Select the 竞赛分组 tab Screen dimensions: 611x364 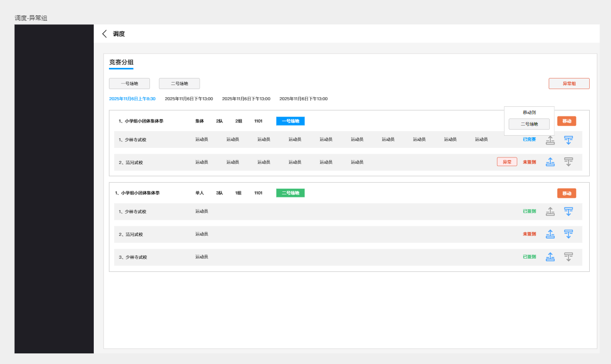121,62
